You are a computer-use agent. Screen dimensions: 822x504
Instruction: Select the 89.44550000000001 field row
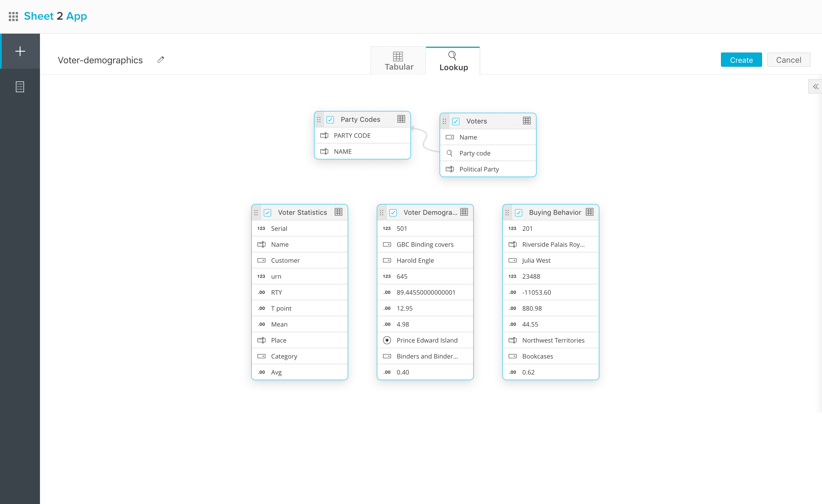pos(425,292)
